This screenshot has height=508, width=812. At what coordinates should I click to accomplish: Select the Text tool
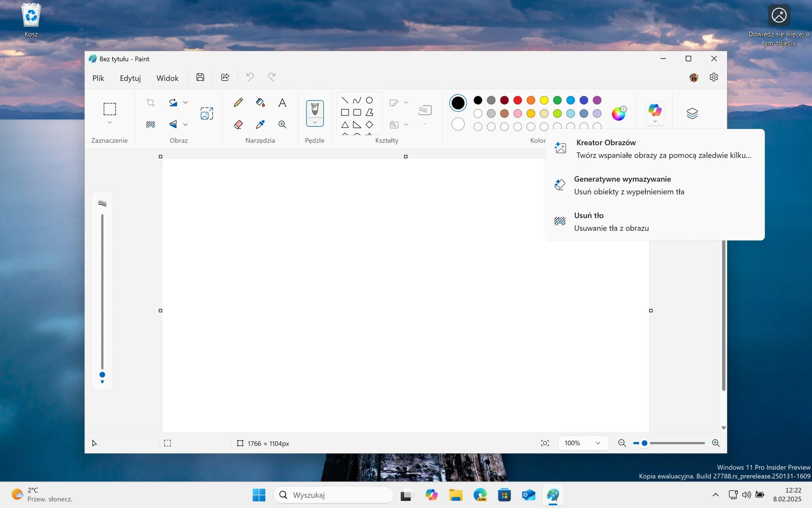coord(282,102)
